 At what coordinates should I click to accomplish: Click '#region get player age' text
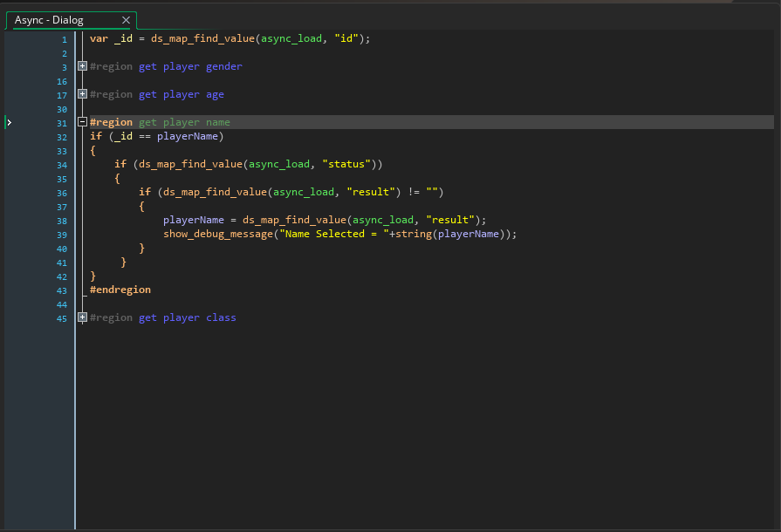point(157,94)
